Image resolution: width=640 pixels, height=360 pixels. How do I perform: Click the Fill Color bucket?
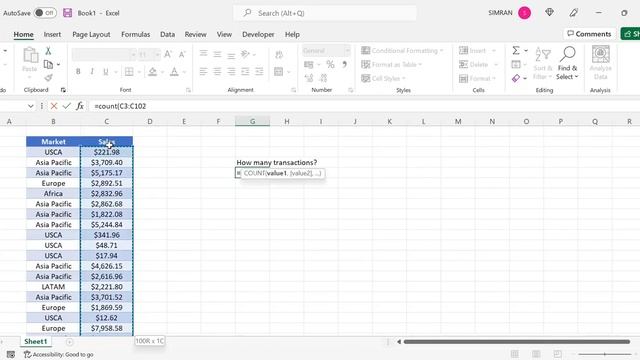(x=153, y=72)
